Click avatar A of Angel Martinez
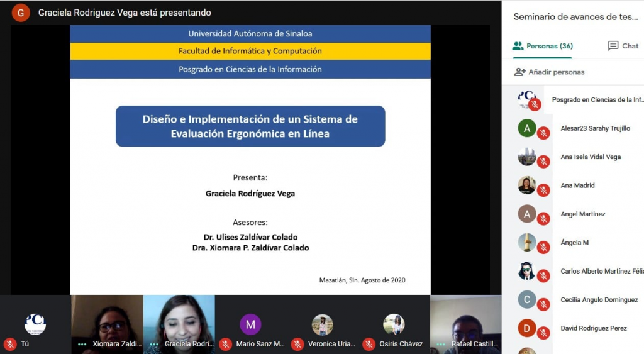The image size is (644, 354). (x=527, y=214)
